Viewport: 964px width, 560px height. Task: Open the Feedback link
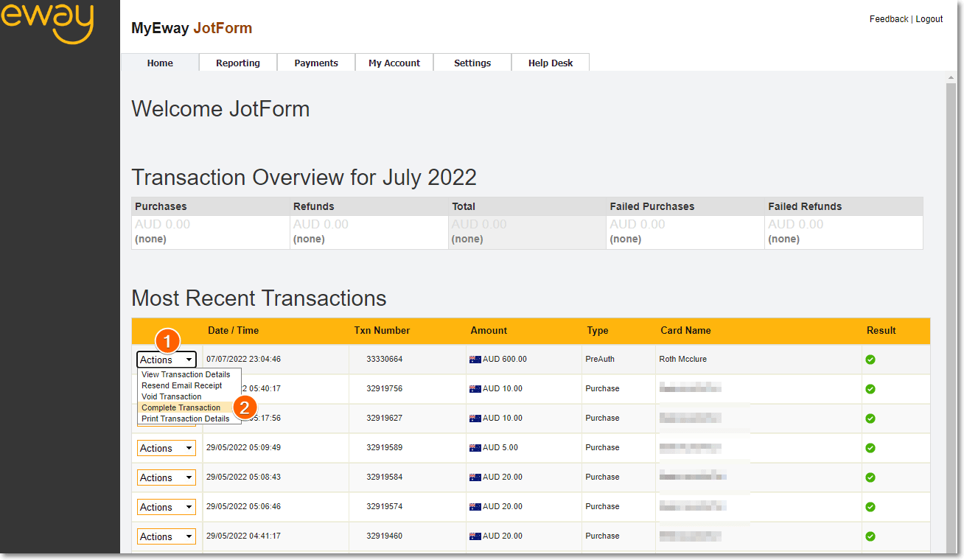click(889, 19)
